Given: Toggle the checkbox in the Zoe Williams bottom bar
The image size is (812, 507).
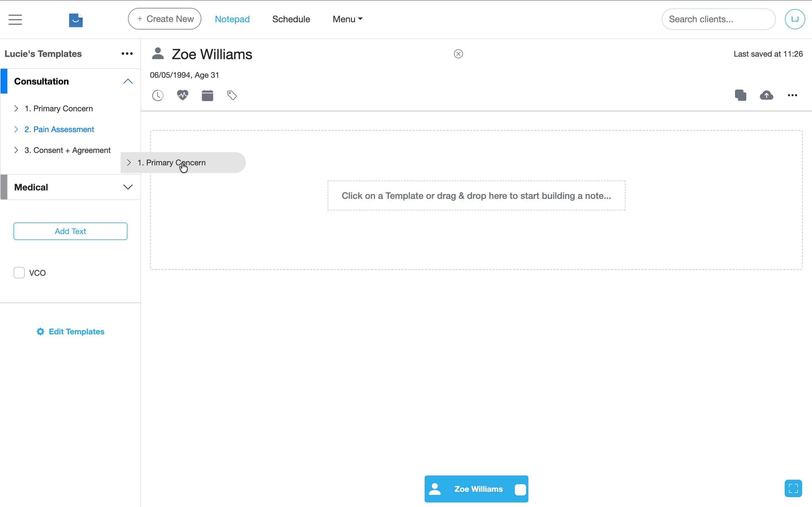Looking at the screenshot, I should (x=520, y=489).
